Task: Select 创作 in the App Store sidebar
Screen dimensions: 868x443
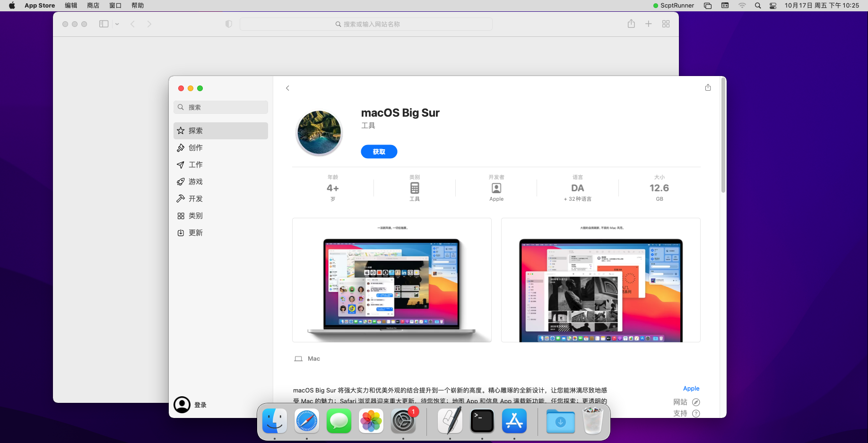Action: 221,148
